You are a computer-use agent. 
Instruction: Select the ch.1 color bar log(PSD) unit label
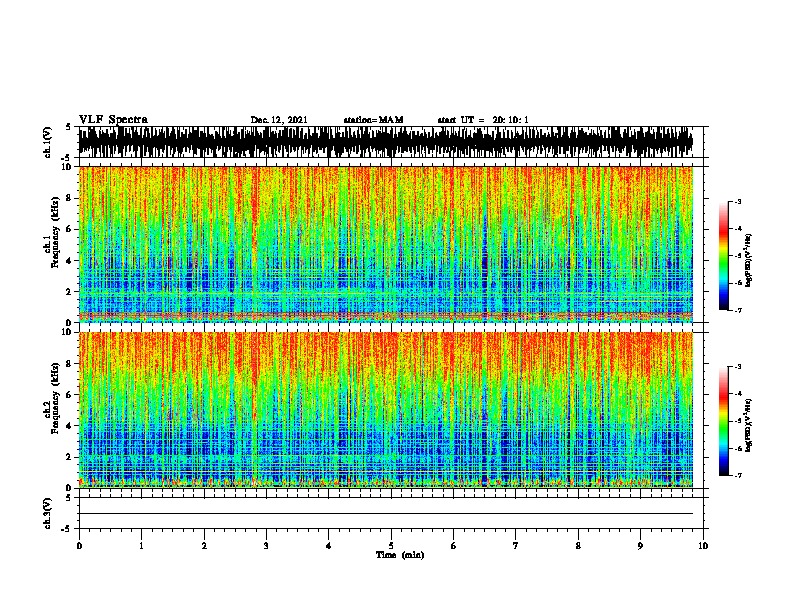[749, 260]
